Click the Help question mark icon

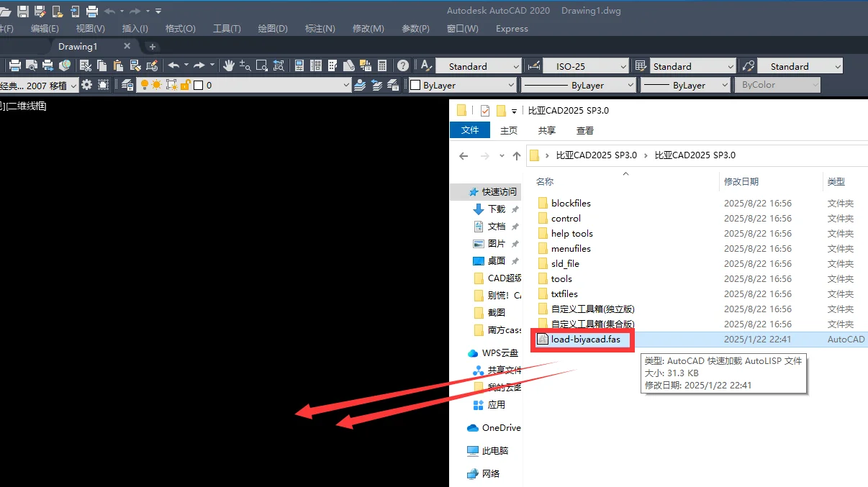click(403, 65)
